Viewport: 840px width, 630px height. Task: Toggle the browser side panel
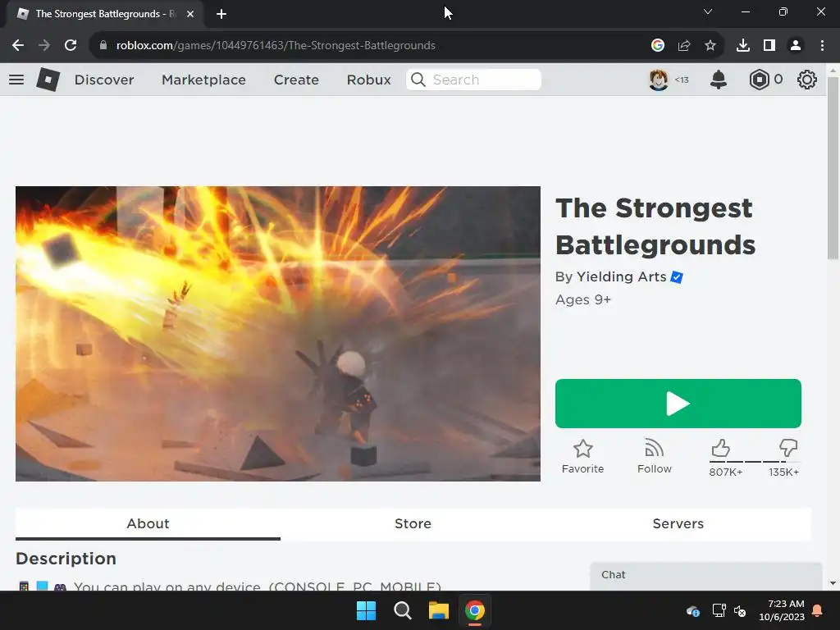pos(769,46)
